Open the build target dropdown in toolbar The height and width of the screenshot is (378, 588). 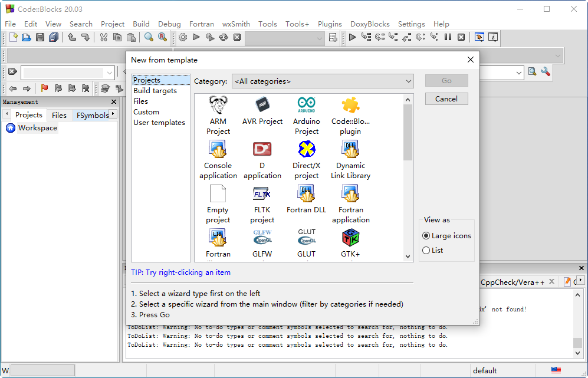[285, 38]
